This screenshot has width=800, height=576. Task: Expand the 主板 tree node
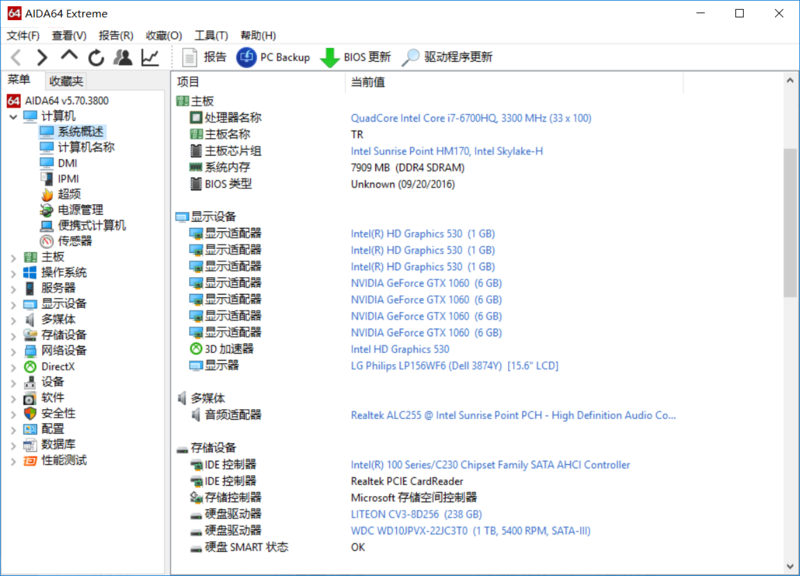(x=13, y=258)
